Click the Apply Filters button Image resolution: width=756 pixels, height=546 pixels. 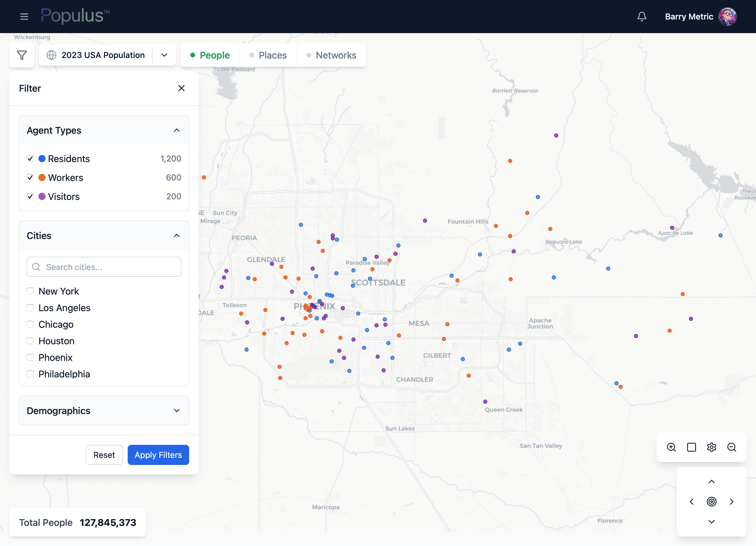pyautogui.click(x=158, y=455)
